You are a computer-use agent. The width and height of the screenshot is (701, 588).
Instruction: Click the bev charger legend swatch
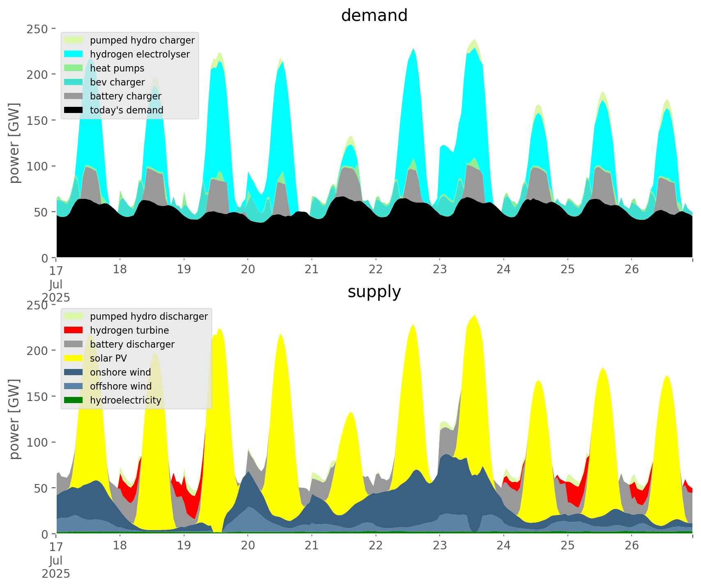[x=74, y=82]
